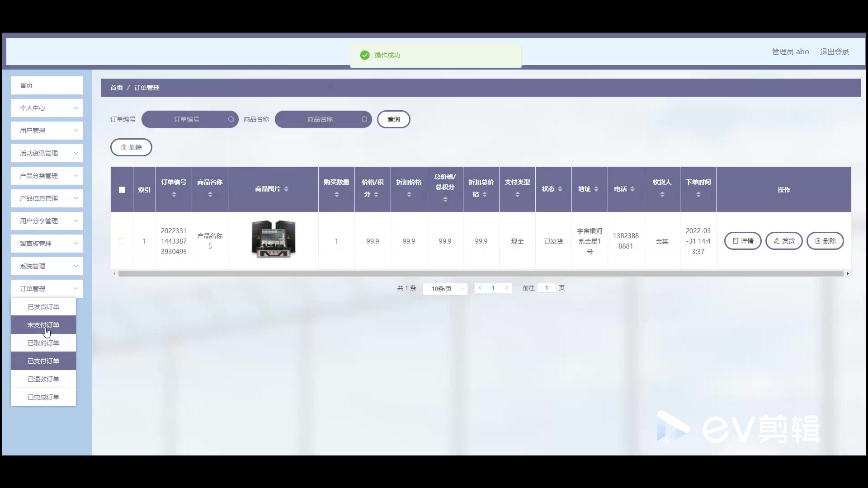Click the horizontal table scrollbar track
This screenshot has width=868, height=488.
click(480, 273)
